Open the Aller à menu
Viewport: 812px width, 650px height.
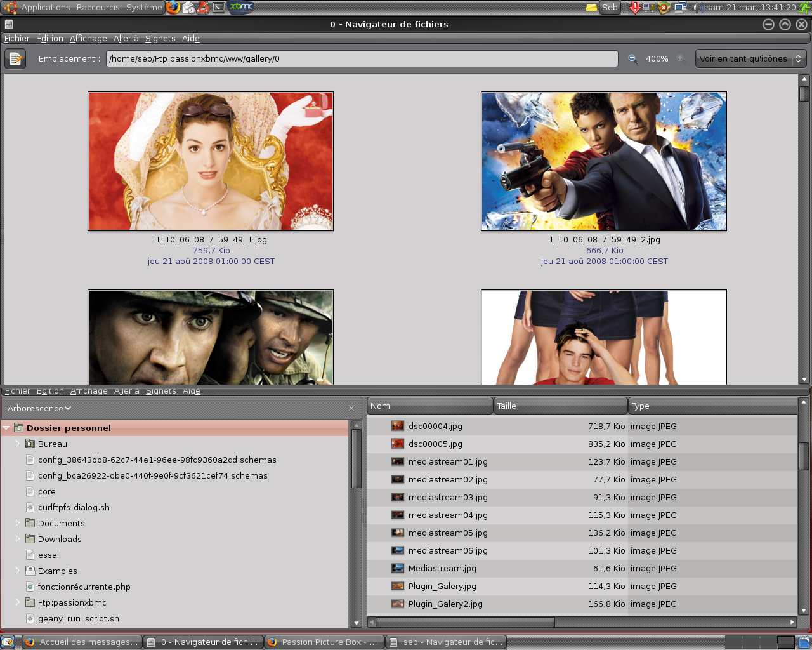click(126, 38)
